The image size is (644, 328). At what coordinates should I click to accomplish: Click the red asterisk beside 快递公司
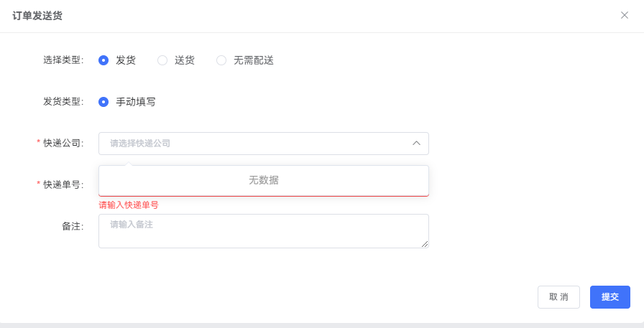coord(39,143)
